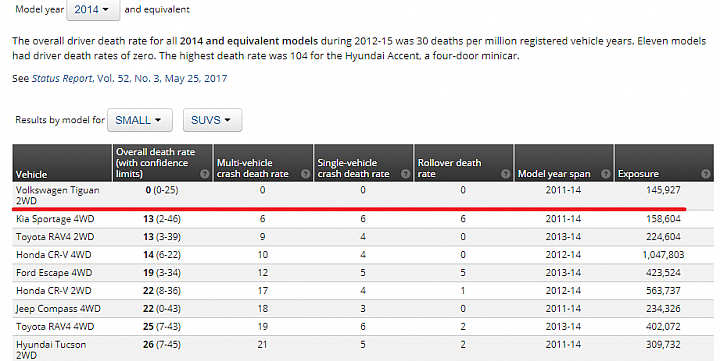Click exposure value 423,524
The height and width of the screenshot is (361, 720).
[663, 273]
